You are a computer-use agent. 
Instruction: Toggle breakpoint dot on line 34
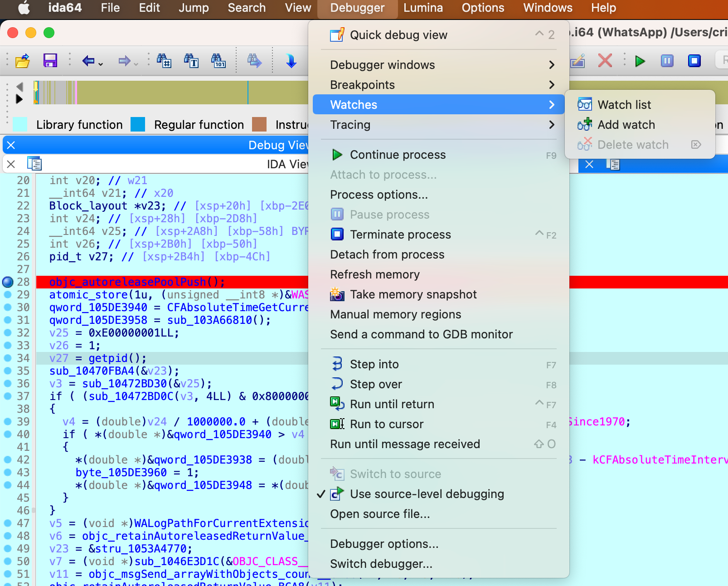(x=8, y=358)
